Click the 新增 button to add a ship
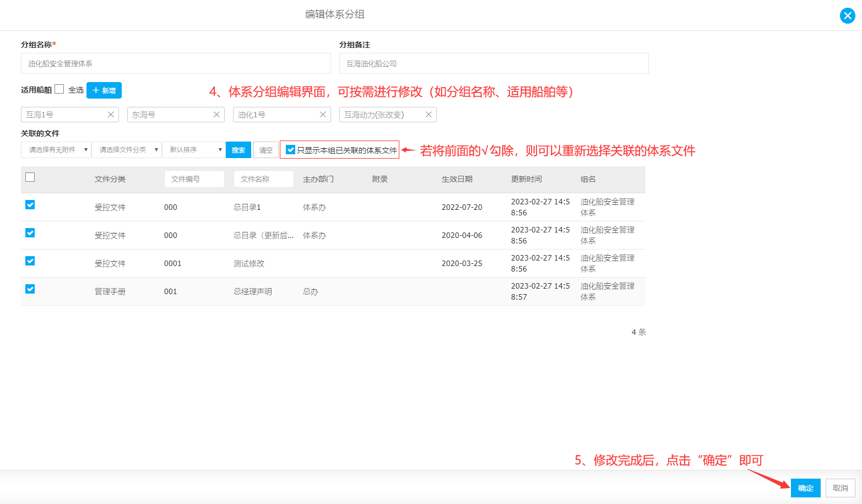This screenshot has width=862, height=504. coord(104,90)
